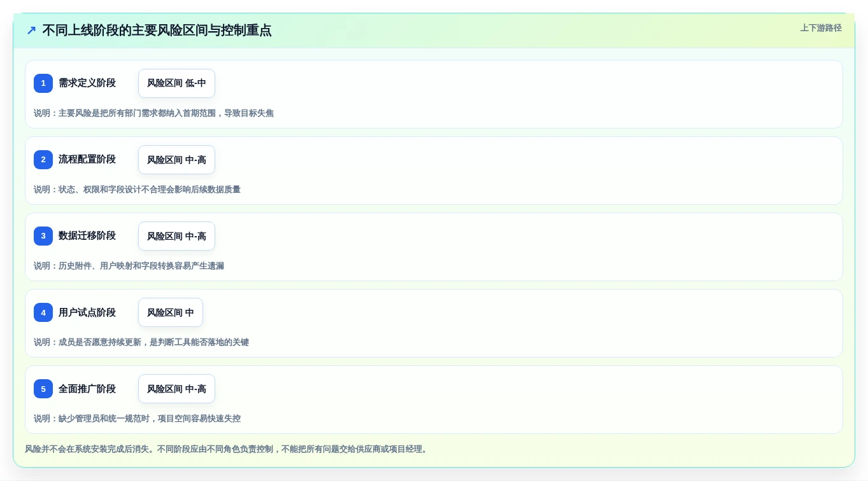Screen dimensions: 868x481
Task: Click the 数据迁移阶段 title
Action: coord(87,236)
